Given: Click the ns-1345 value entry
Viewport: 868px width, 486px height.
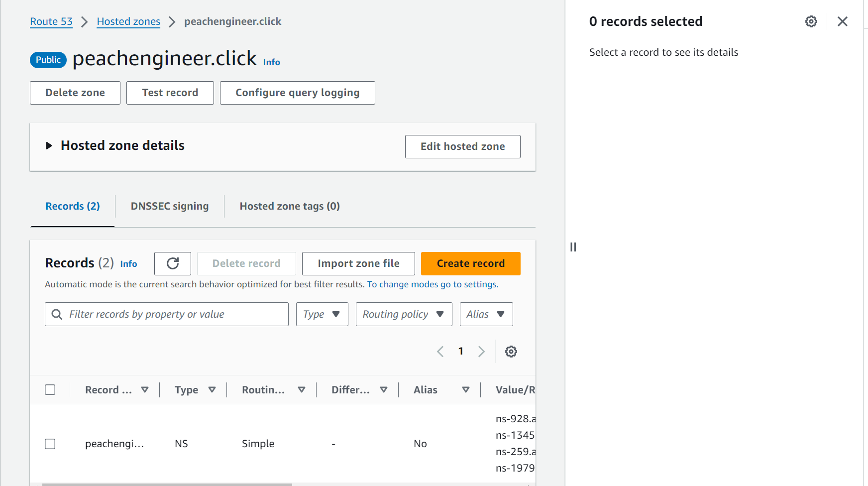Looking at the screenshot, I should (516, 435).
